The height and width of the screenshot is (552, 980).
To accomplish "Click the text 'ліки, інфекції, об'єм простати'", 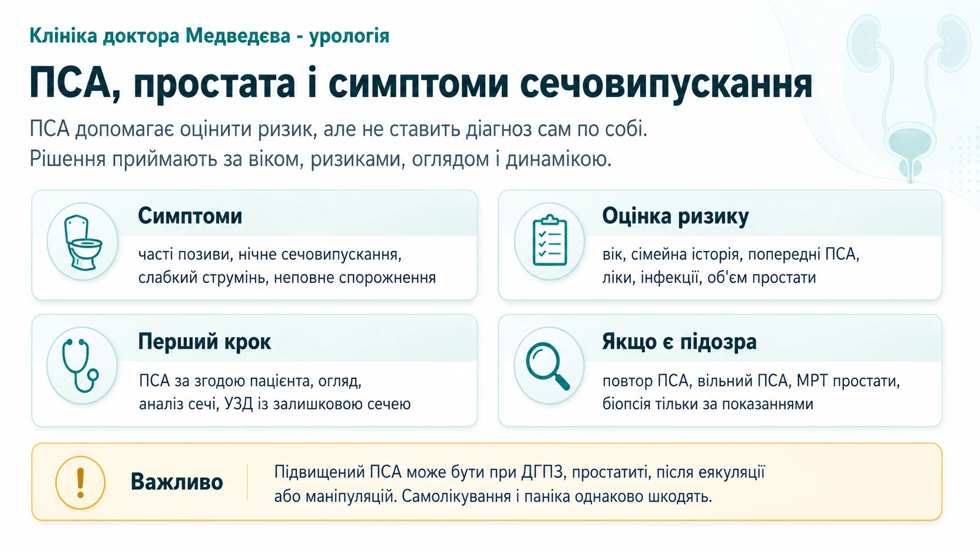I will click(709, 277).
